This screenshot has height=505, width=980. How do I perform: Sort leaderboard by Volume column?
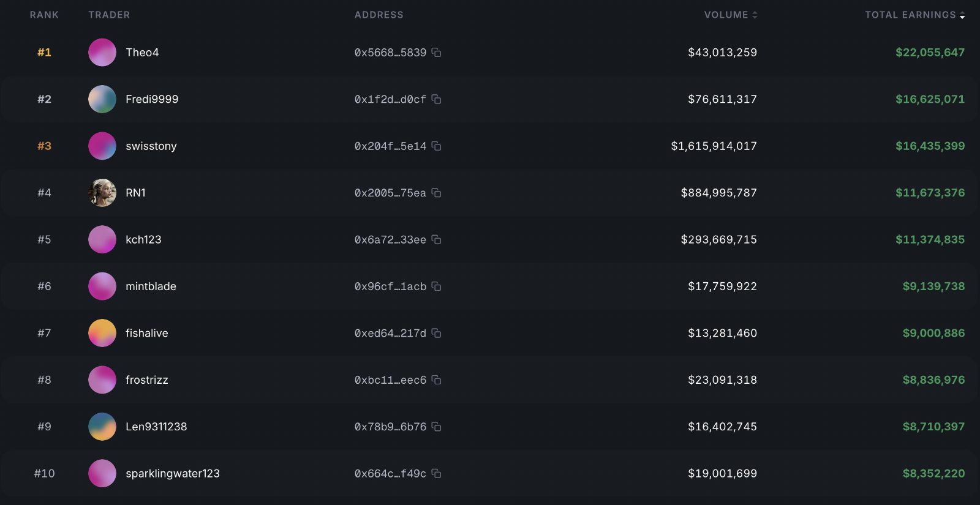pos(731,15)
